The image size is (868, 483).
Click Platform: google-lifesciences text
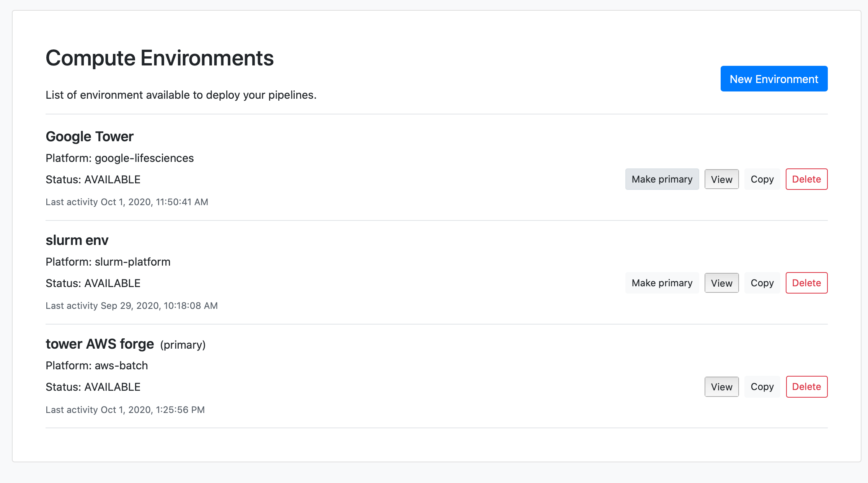(120, 158)
